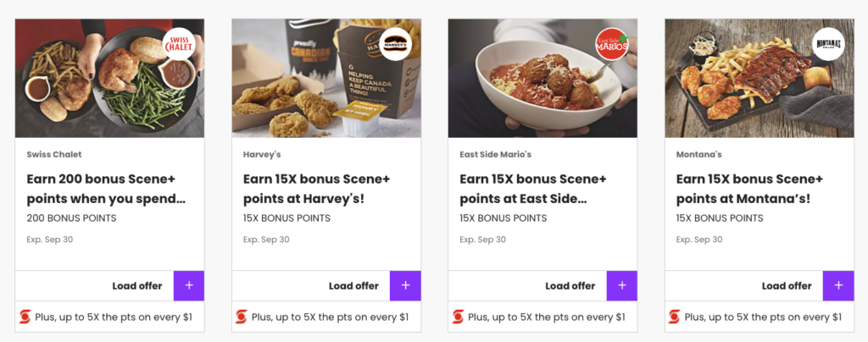Open the Swiss Chalet 200 bonus points headline

tap(106, 189)
